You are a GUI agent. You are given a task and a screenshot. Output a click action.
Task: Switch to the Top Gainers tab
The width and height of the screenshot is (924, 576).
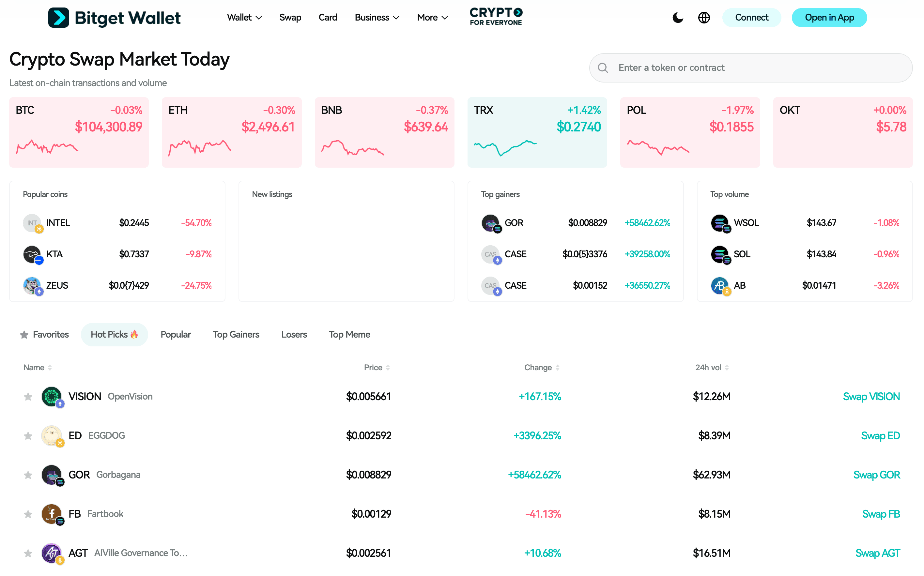coord(236,335)
